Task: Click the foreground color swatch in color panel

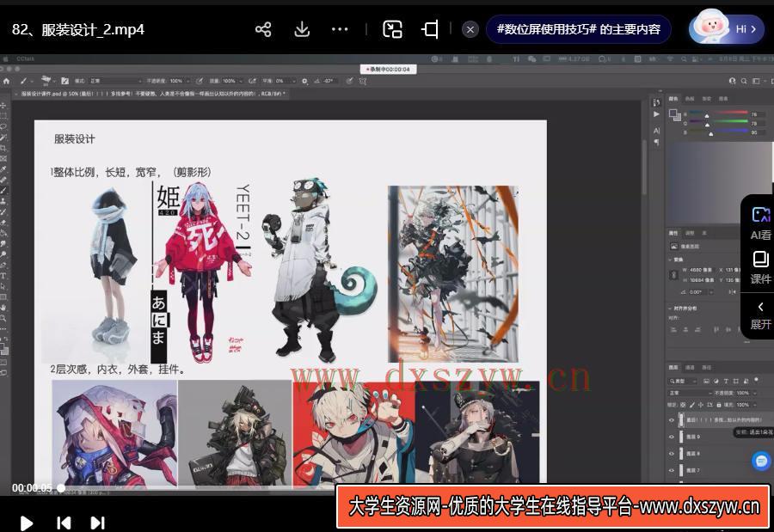Action: (673, 113)
